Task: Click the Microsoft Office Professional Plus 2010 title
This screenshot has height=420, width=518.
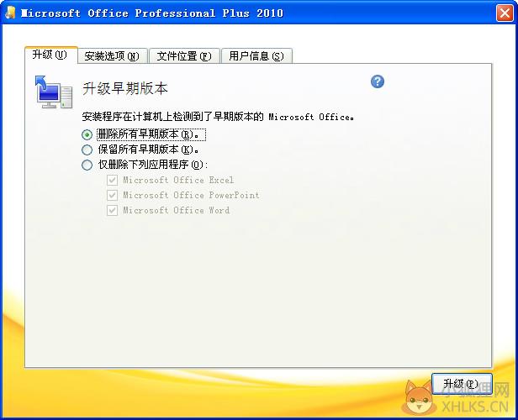Action: tap(152, 13)
